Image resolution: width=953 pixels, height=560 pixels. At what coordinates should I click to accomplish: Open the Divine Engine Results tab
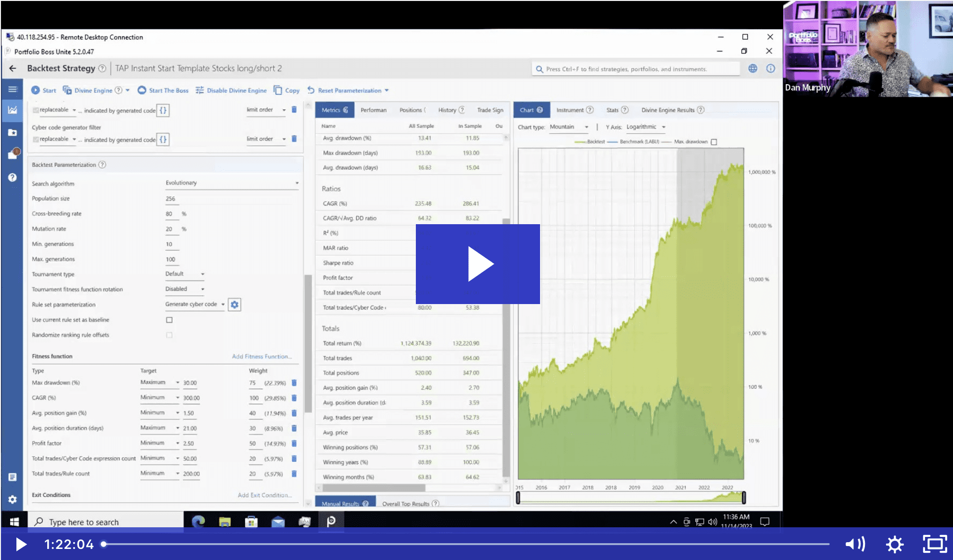click(672, 110)
